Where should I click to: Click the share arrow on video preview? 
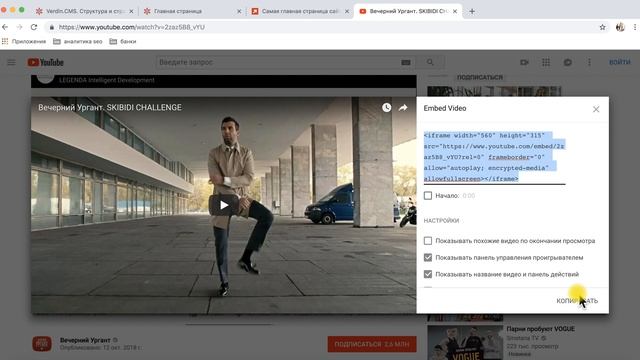(x=403, y=107)
